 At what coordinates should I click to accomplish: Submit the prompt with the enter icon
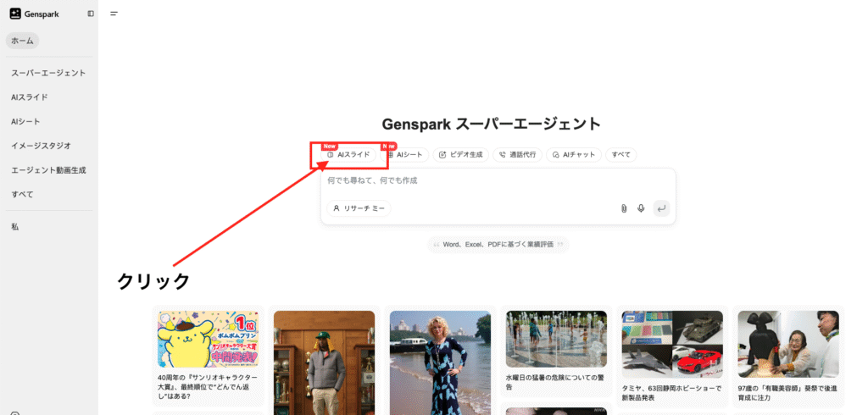(661, 208)
